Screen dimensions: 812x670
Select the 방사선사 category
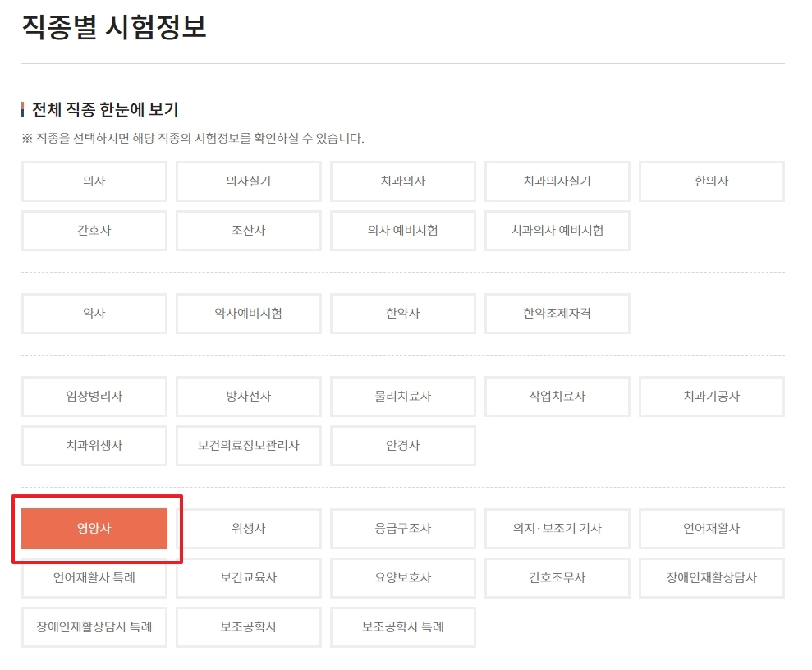point(248,397)
